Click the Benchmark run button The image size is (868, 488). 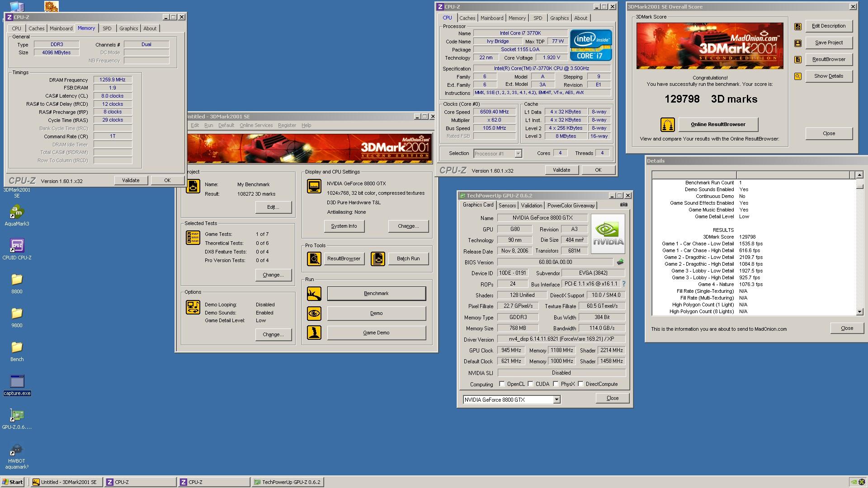point(376,294)
